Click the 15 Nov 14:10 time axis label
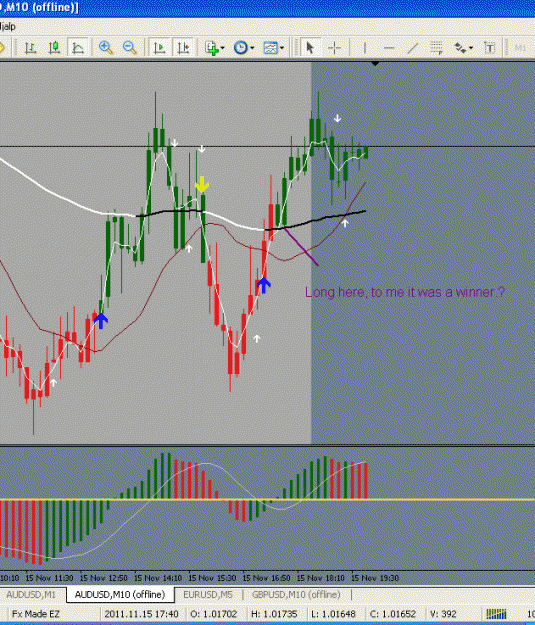Viewport: 535px width, 625px height. [157, 578]
